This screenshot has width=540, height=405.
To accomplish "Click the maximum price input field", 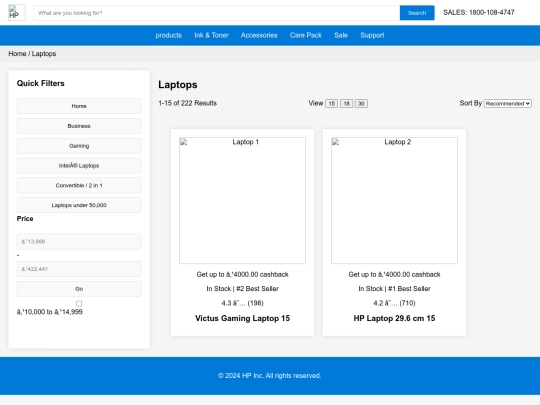I will [x=79, y=269].
